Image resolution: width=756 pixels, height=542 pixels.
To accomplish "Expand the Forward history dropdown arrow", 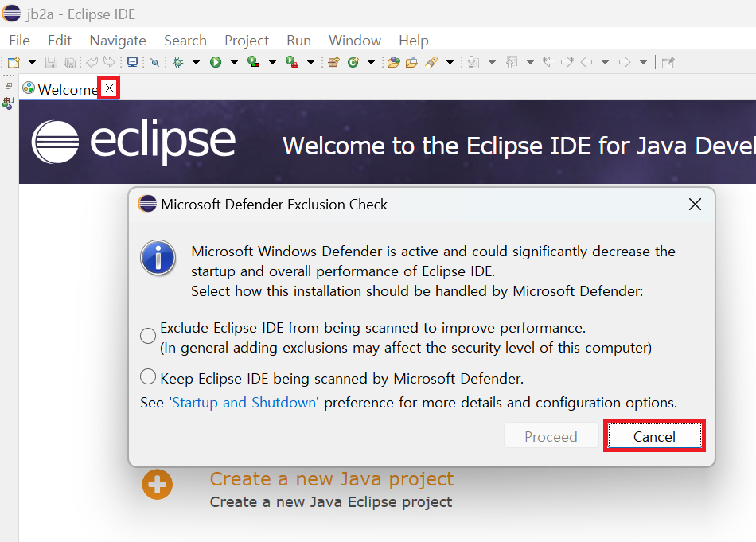I will 643,62.
